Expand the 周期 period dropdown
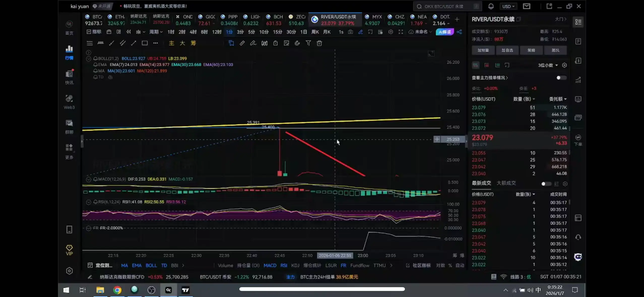 point(156,32)
